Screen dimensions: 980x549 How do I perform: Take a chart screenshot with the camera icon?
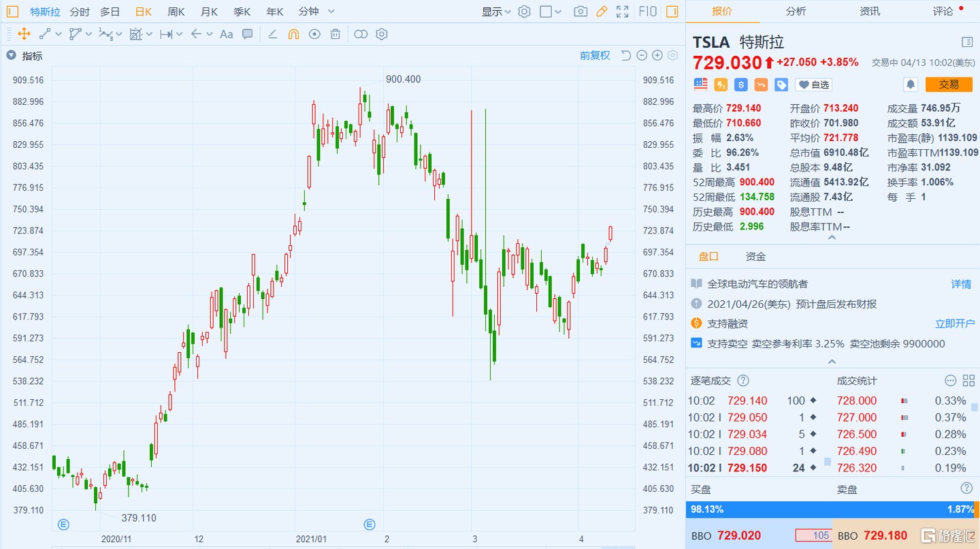[581, 12]
